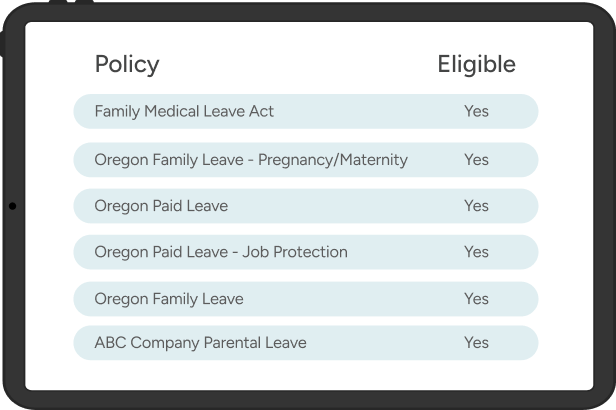Screen dimensions: 616x410
Task: Click Yes for Family Medical Leave Act
Action: [476, 111]
